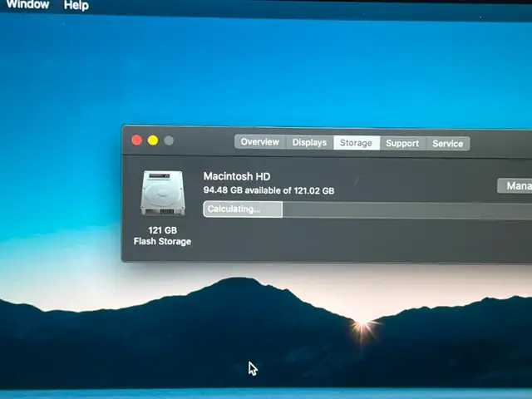Click the Calculating storage progress bar
The image size is (532, 399).
pos(367,209)
